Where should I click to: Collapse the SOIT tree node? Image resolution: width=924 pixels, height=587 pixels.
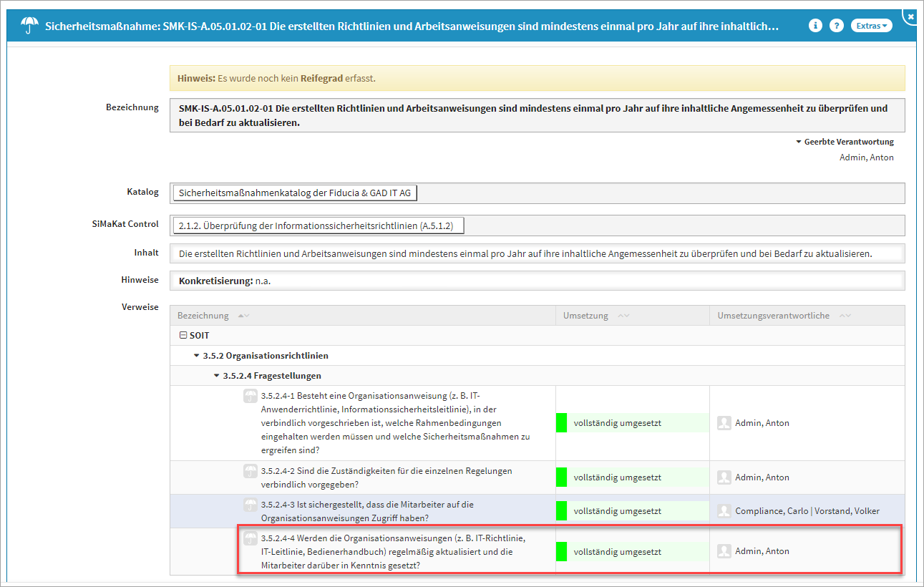pyautogui.click(x=183, y=335)
